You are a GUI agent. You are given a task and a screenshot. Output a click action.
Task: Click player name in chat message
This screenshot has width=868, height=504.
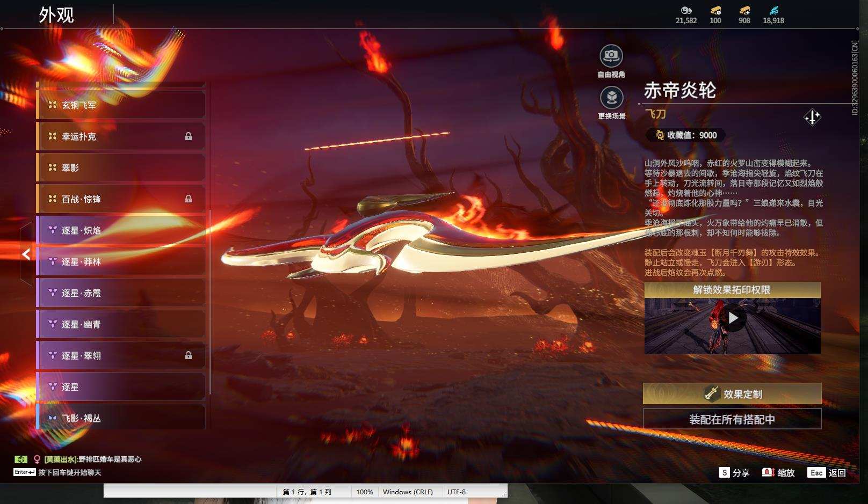tap(60, 459)
